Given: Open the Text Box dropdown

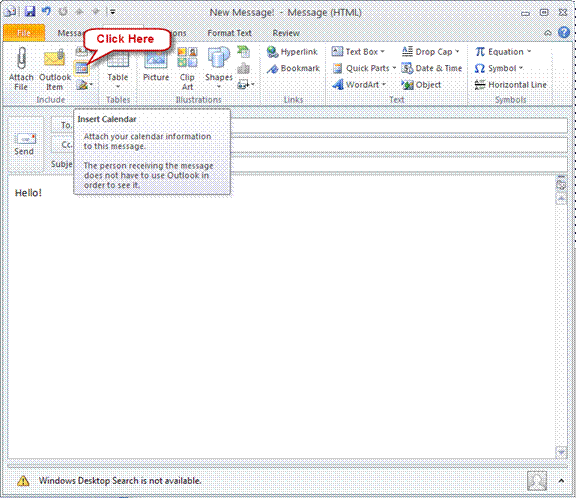Looking at the screenshot, I should click(358, 52).
